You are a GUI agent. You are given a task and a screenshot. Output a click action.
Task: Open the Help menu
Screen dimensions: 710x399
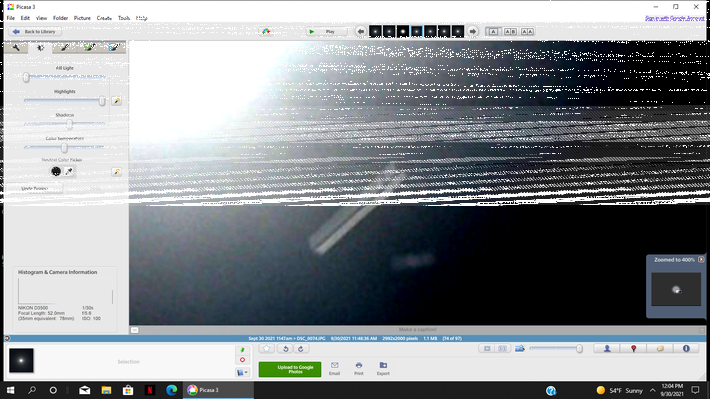pos(141,18)
